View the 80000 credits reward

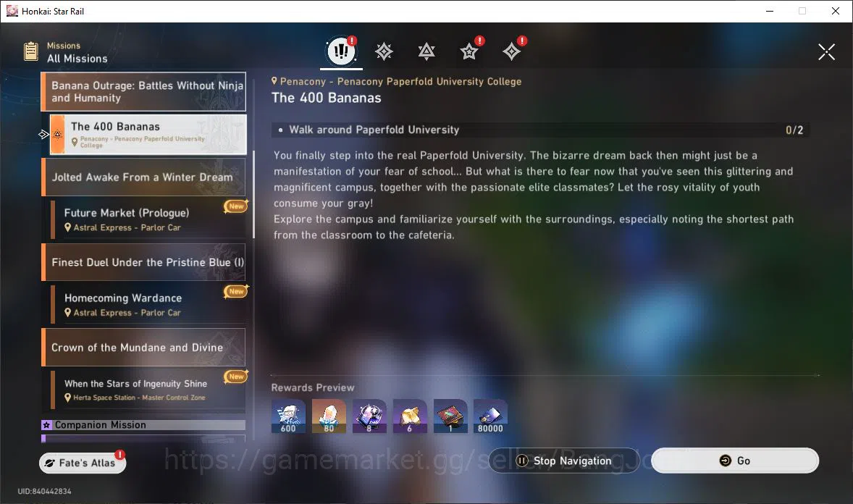point(491,416)
